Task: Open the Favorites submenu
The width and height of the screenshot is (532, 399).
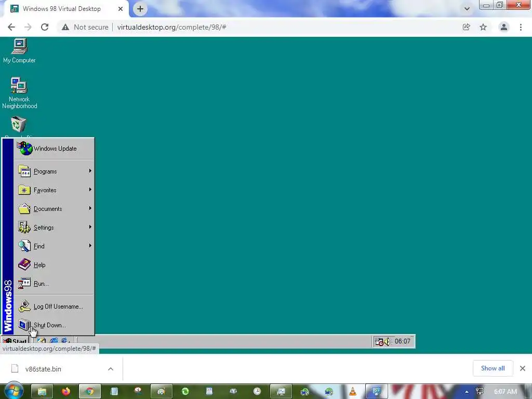Action: click(54, 190)
